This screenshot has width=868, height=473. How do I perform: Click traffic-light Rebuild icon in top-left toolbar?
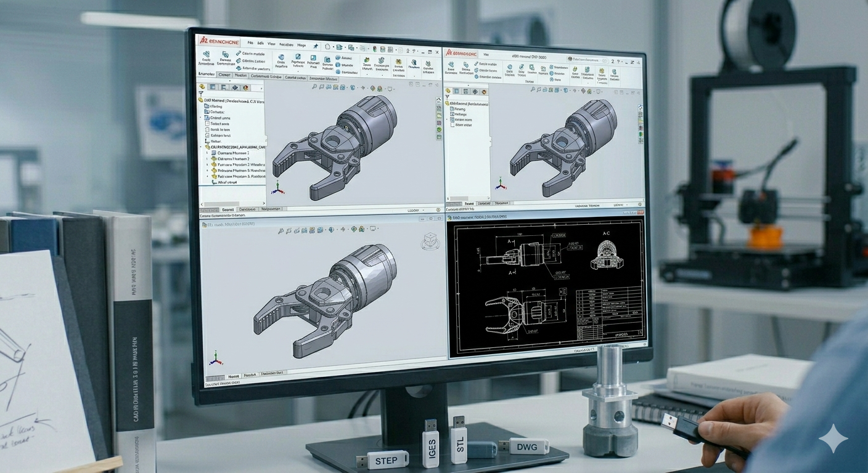pyautogui.click(x=374, y=49)
